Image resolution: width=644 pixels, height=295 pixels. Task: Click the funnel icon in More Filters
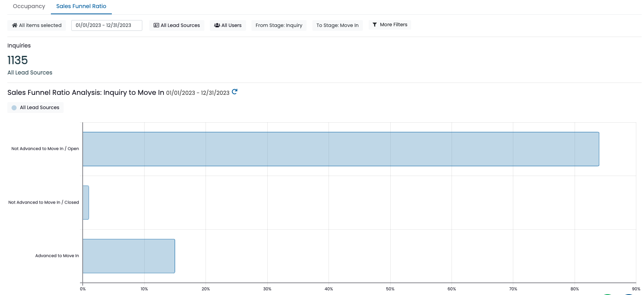point(374,25)
